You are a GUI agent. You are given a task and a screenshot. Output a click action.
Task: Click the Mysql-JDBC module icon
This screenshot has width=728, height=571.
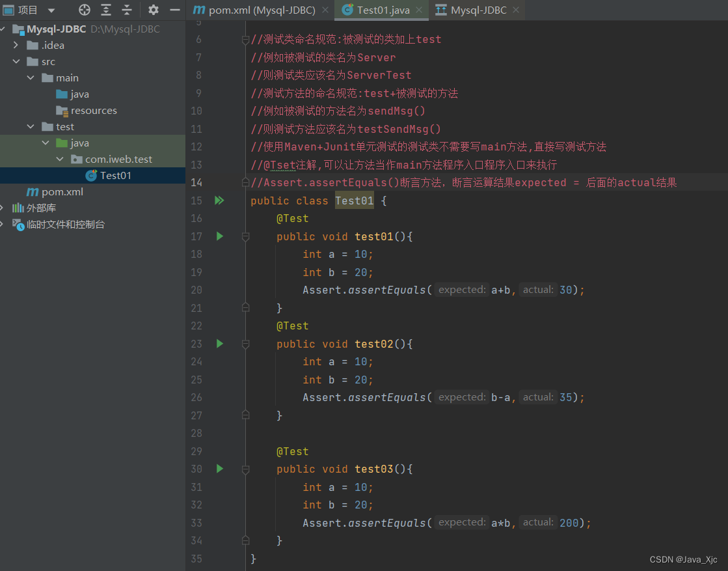click(18, 29)
